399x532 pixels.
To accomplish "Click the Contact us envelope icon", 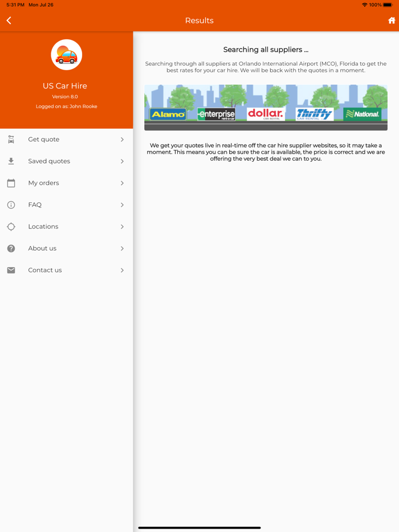I will 11,270.
